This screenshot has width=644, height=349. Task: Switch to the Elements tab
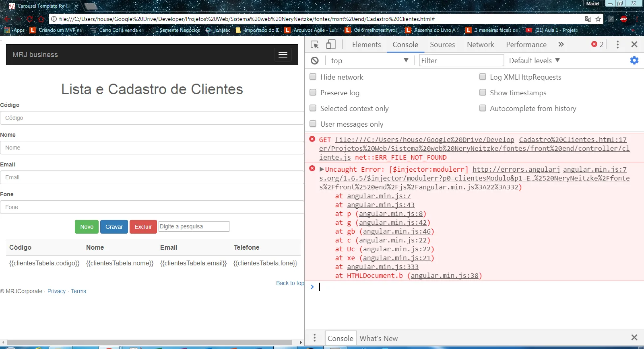366,45
